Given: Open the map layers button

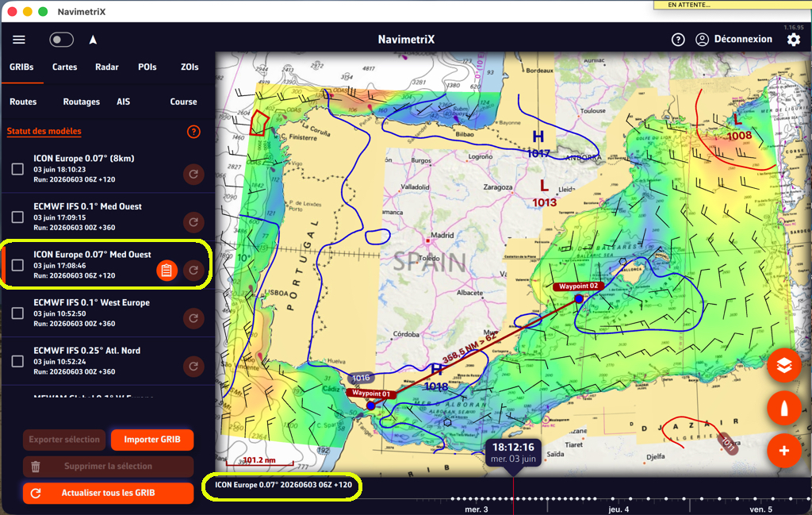Looking at the screenshot, I should (784, 365).
